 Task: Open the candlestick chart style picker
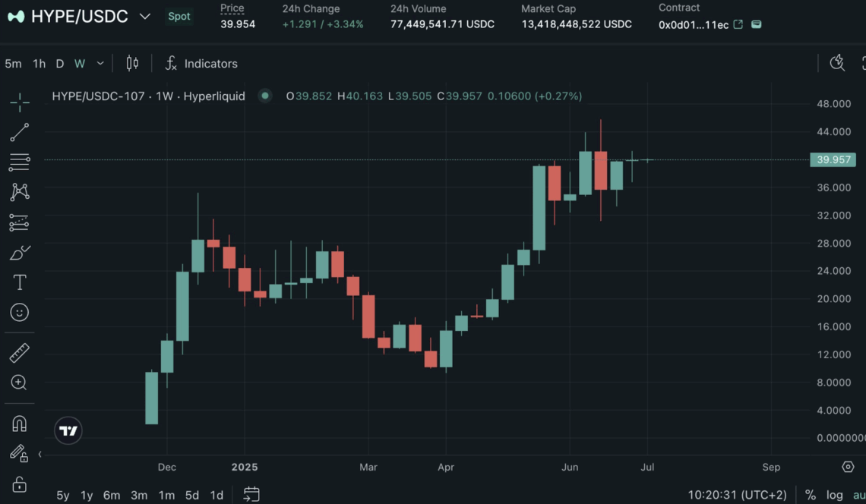[131, 64]
